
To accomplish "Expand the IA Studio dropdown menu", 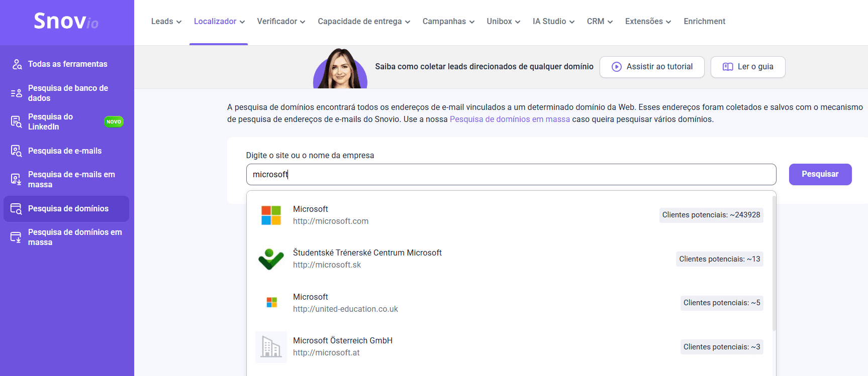I will 554,22.
